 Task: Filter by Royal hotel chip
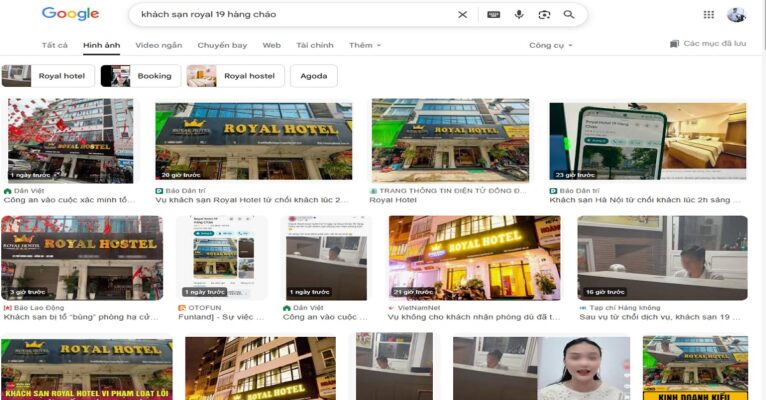pos(48,76)
